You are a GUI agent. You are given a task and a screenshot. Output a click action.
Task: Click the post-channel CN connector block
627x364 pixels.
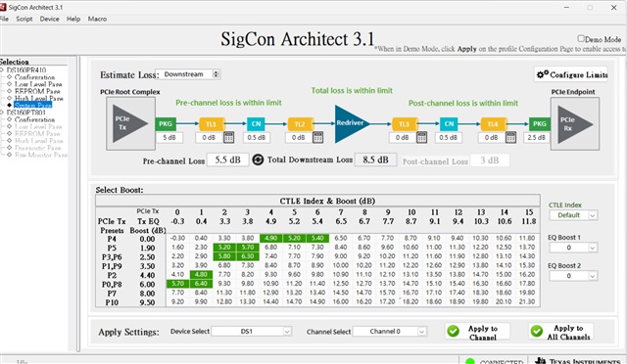(449, 124)
